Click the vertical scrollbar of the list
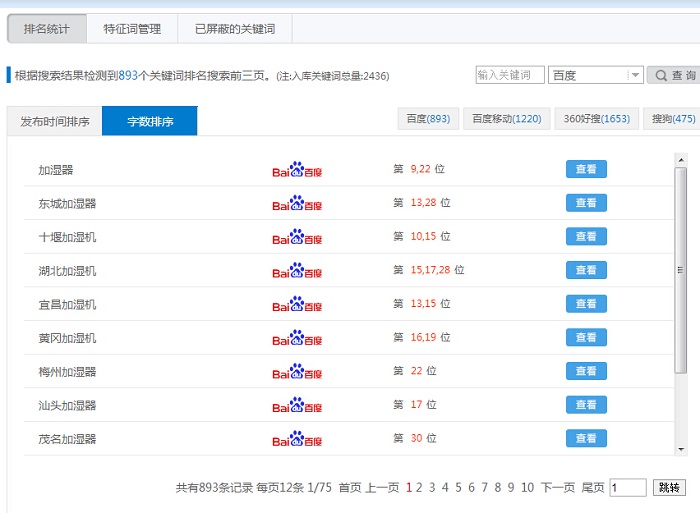The width and height of the screenshot is (700, 513). pyautogui.click(x=681, y=300)
